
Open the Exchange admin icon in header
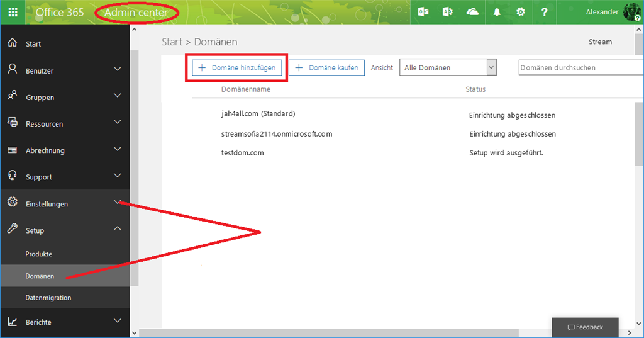(x=447, y=12)
